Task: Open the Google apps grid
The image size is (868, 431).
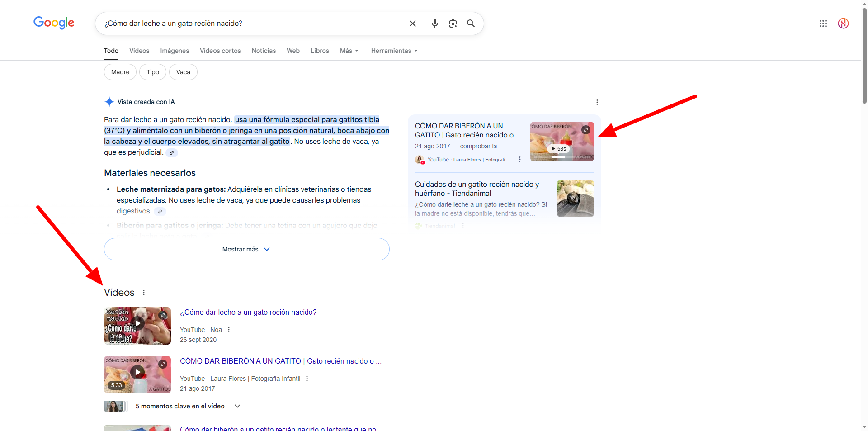Action: 823,24
